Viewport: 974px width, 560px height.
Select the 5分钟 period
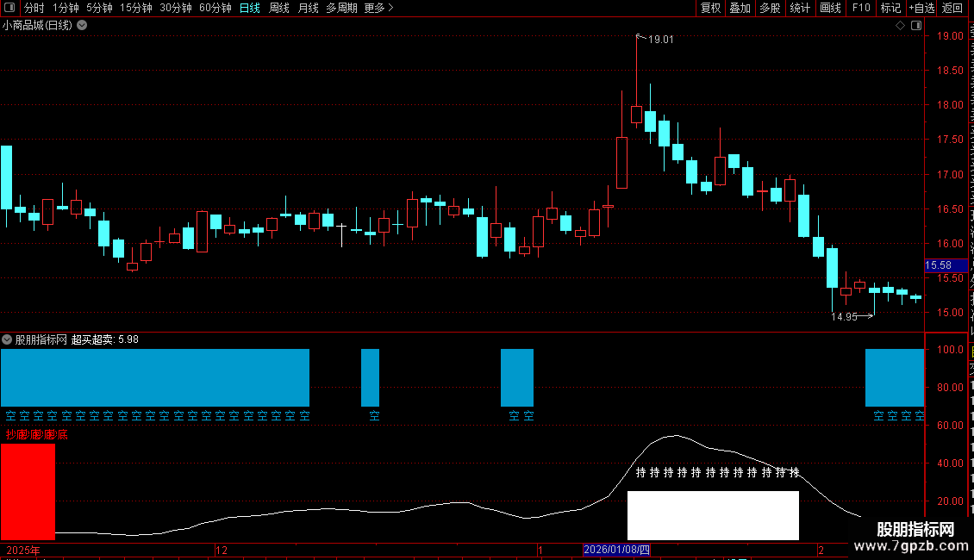pyautogui.click(x=99, y=8)
